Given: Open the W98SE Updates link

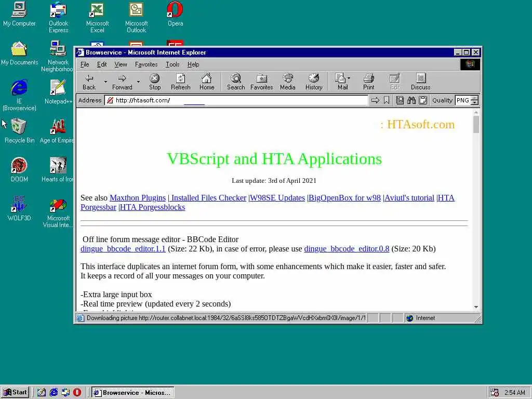Looking at the screenshot, I should [276, 198].
